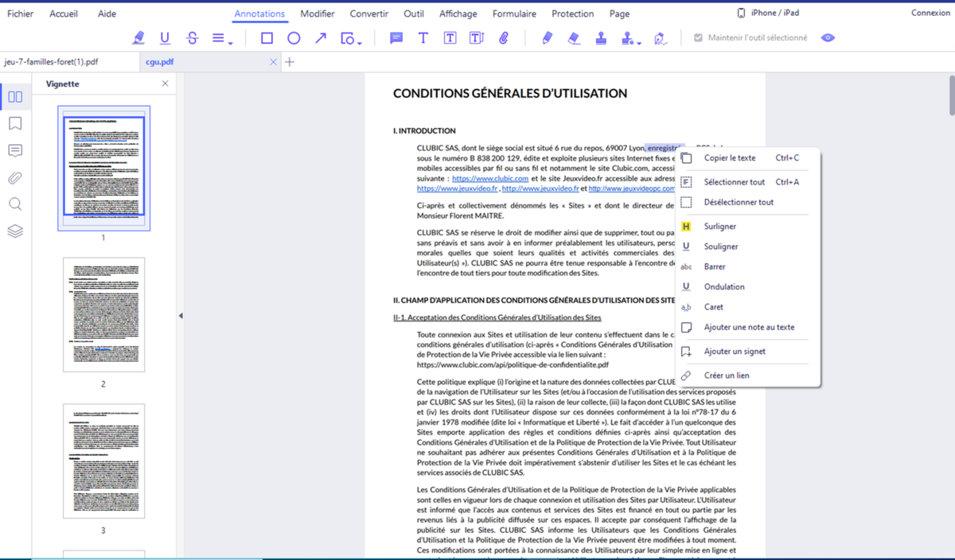The width and height of the screenshot is (955, 560).
Task: Select the sticky note comment tool
Action: point(396,37)
